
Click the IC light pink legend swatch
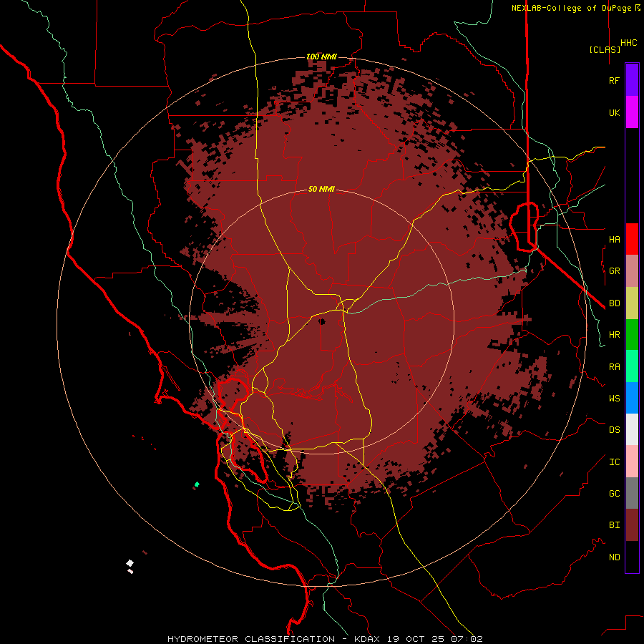click(632, 462)
